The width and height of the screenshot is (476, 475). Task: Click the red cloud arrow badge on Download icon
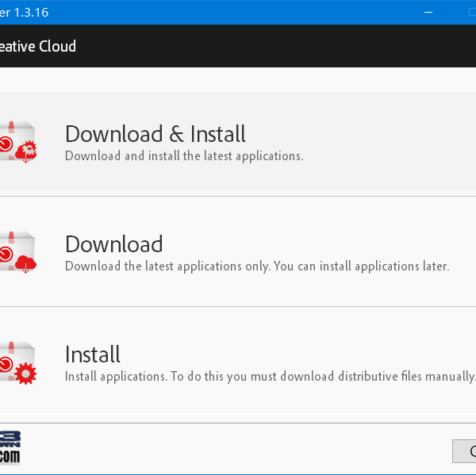26,264
